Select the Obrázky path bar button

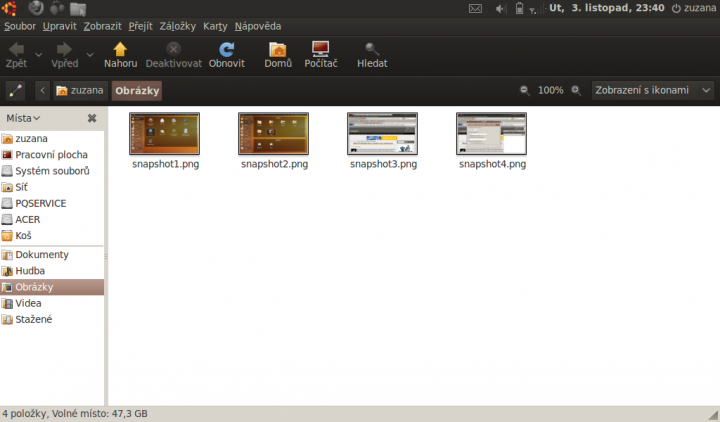(137, 90)
